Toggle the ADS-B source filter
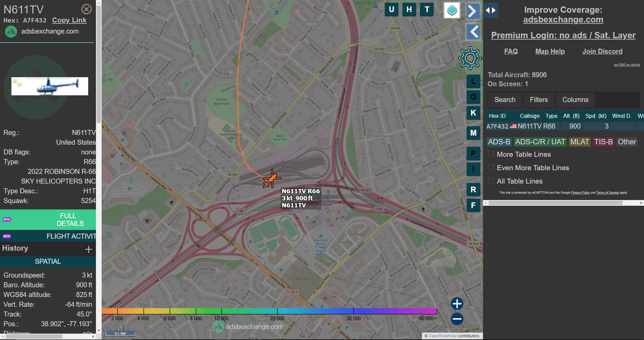The height and width of the screenshot is (340, 644). (499, 142)
